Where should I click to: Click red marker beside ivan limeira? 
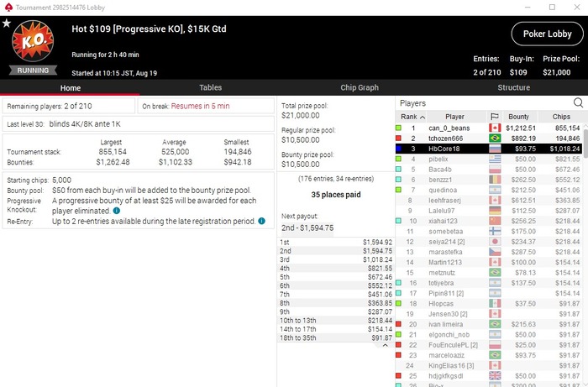[x=398, y=324]
